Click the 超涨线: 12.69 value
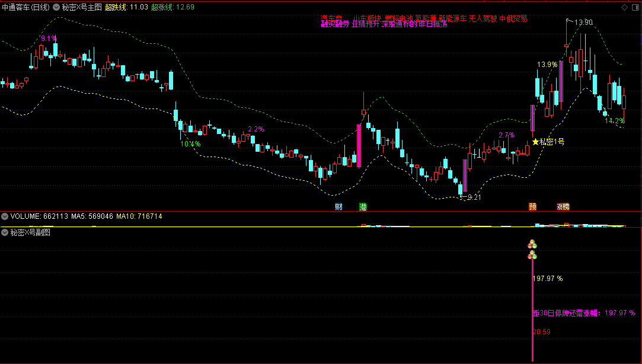 coord(173,7)
